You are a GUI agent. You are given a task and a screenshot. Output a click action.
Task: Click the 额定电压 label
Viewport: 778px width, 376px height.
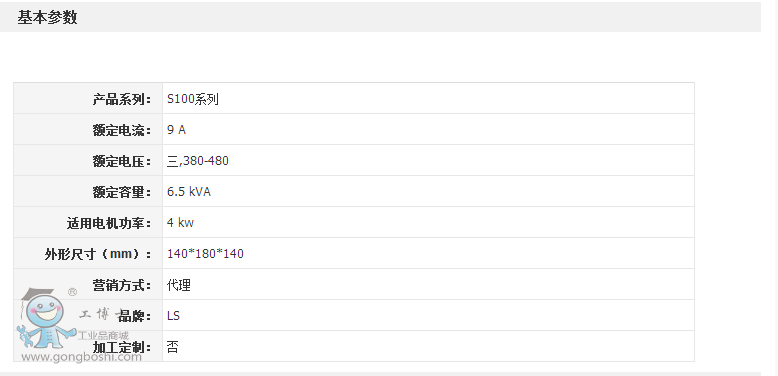pos(122,161)
